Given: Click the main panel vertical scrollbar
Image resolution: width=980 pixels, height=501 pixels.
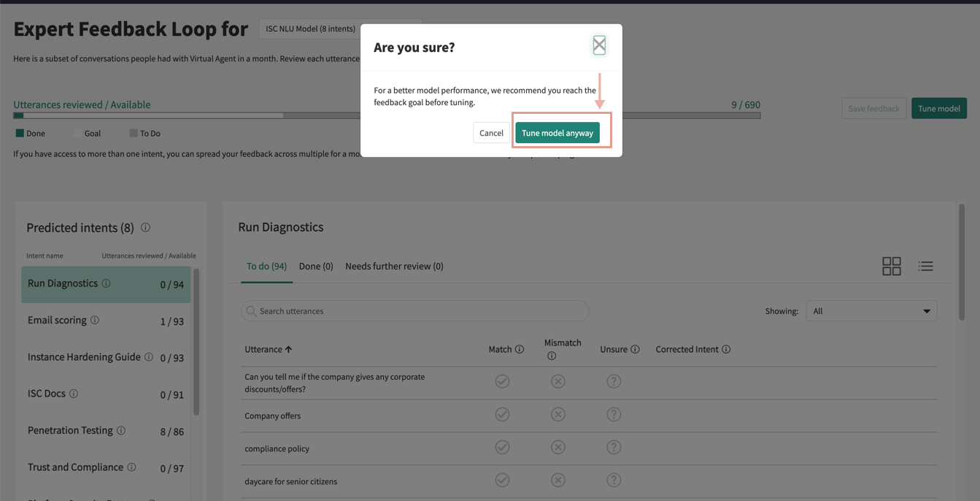Looking at the screenshot, I should pos(962,261).
